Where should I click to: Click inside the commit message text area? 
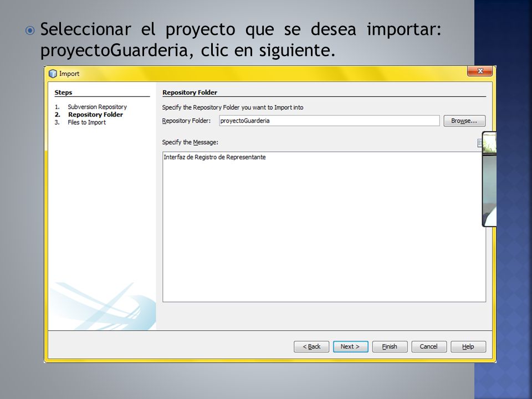point(324,227)
